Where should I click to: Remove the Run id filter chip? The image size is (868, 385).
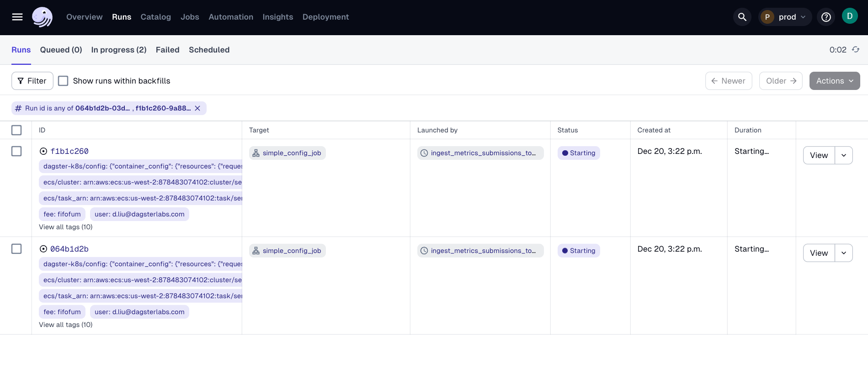[197, 108]
